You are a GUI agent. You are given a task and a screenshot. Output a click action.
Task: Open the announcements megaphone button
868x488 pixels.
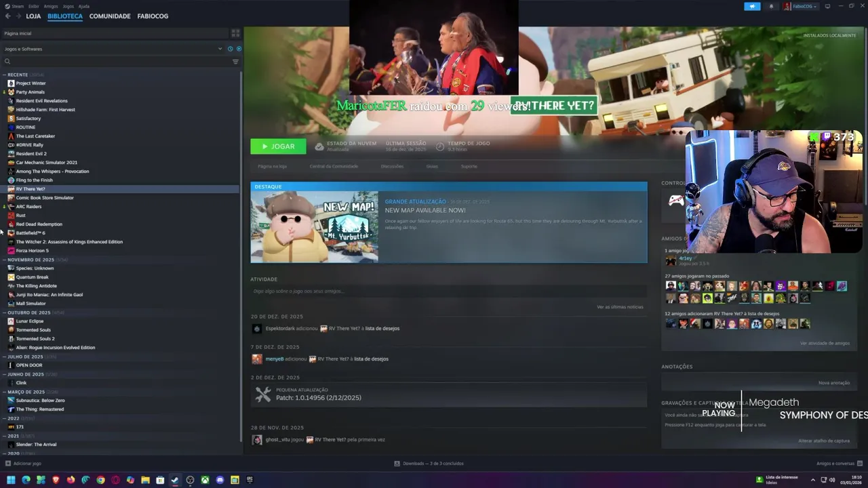coord(752,6)
